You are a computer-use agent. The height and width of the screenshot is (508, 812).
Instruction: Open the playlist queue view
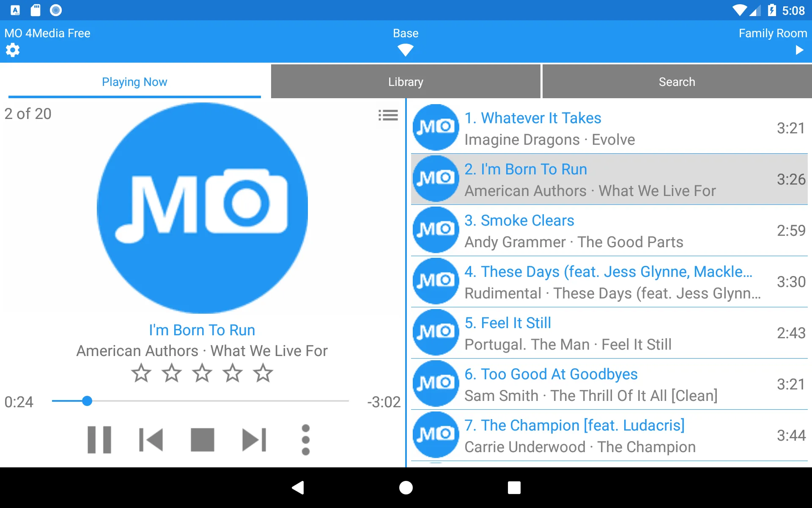387,115
